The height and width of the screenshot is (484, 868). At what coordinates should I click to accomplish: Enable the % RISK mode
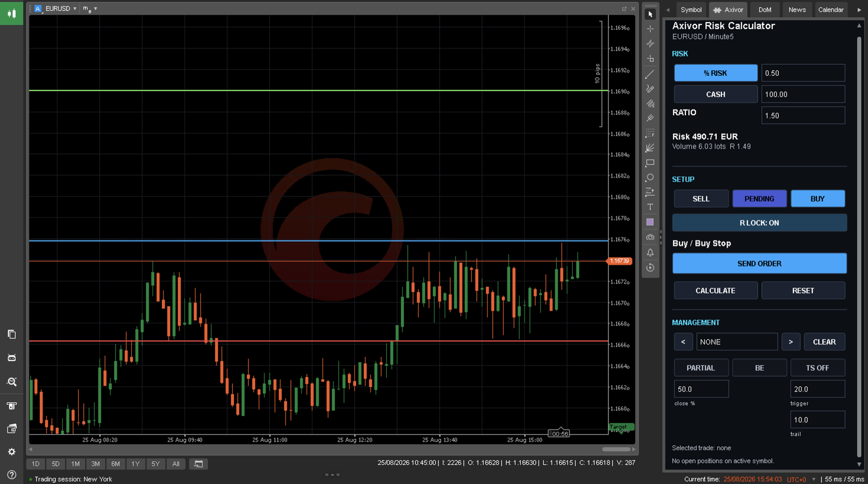point(716,73)
